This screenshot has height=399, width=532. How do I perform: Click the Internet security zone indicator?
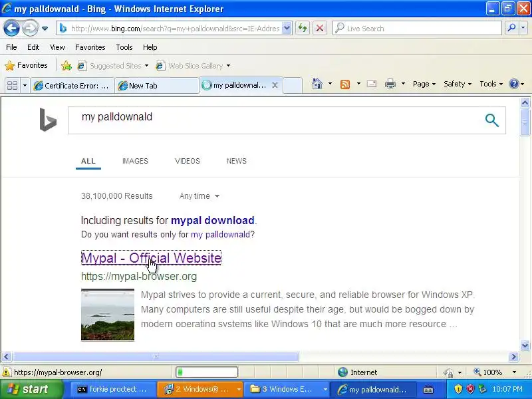[358, 372]
